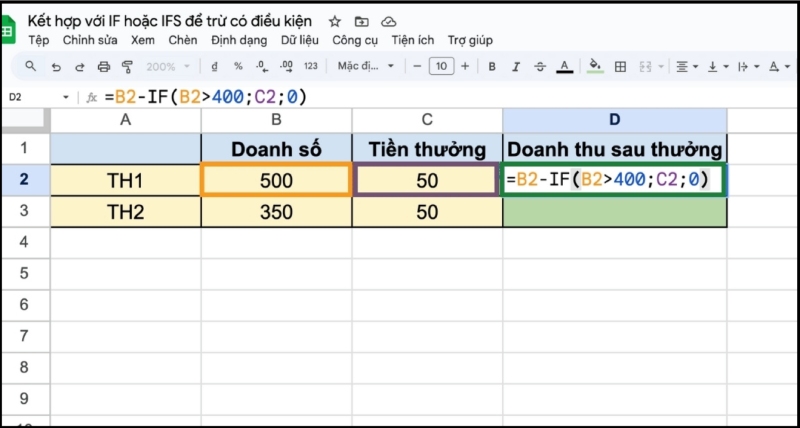Decrease decimal places
Screen dimensions: 800x428
262,66
